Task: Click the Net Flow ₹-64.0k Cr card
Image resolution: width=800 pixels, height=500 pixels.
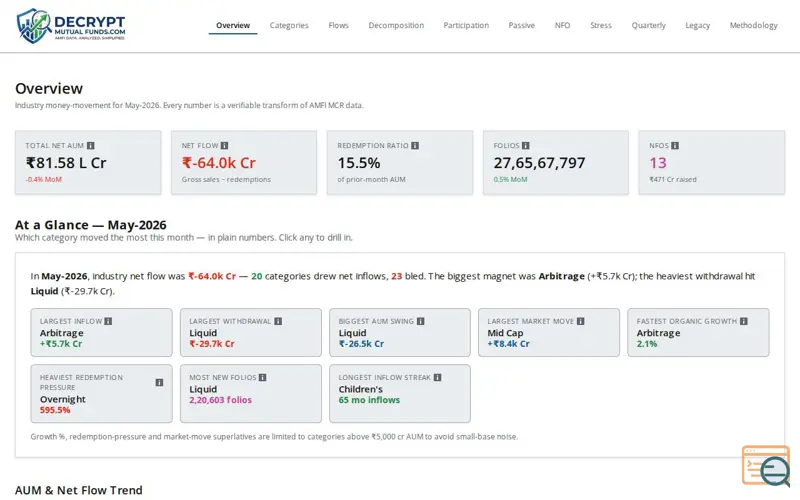Action: point(244,162)
